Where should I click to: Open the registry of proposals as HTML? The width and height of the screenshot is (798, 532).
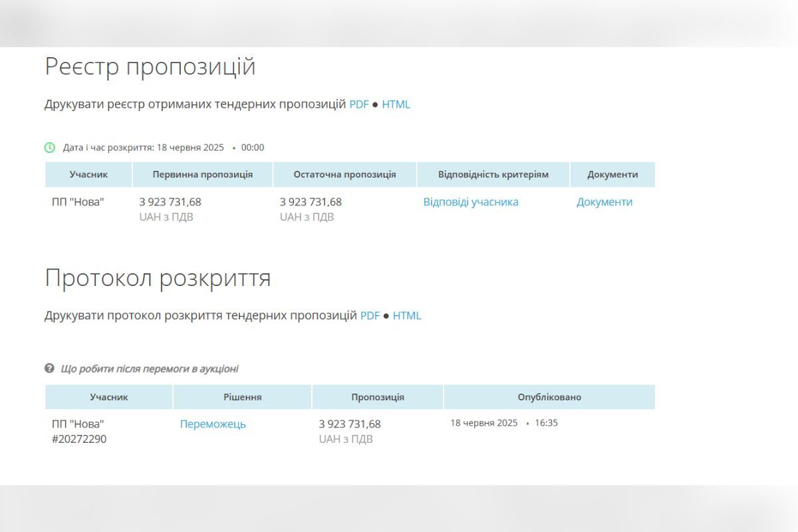[x=397, y=104]
